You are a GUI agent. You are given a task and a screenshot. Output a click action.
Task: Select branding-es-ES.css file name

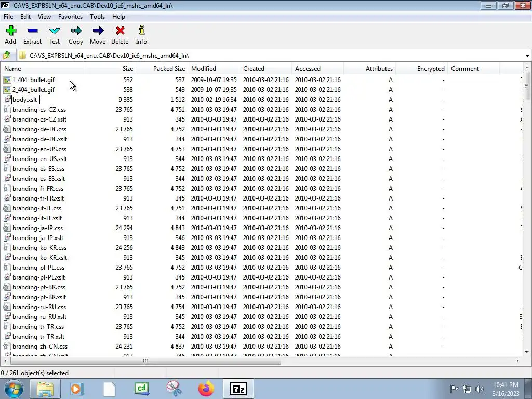[x=38, y=169]
